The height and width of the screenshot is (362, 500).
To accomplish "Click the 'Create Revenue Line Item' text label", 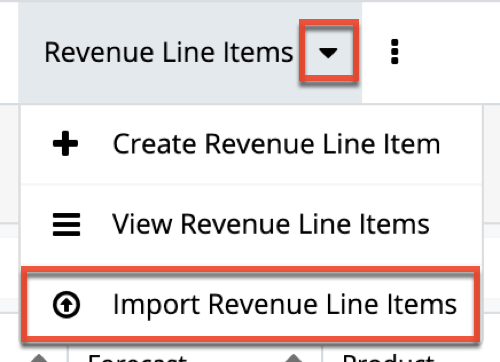I will click(x=277, y=144).
